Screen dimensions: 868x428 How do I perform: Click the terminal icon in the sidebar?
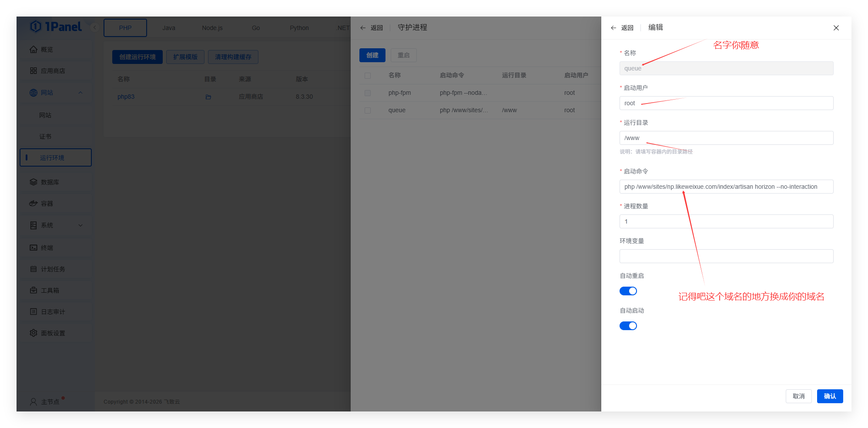click(x=34, y=247)
